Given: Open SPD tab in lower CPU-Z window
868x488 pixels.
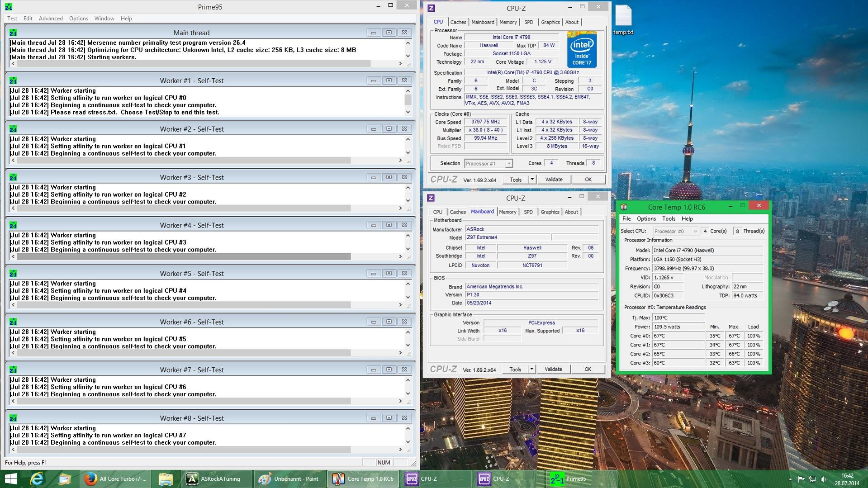Looking at the screenshot, I should (x=528, y=212).
